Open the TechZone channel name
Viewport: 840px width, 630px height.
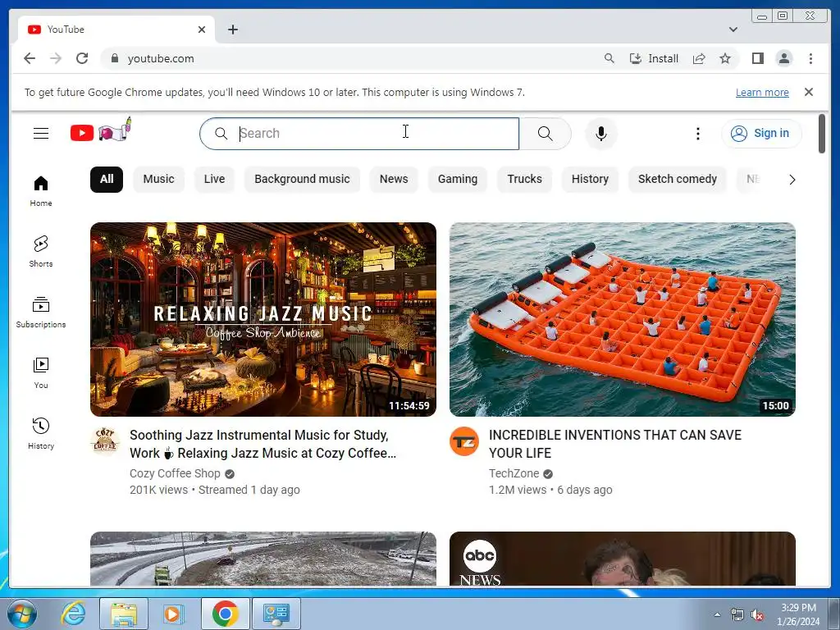[x=514, y=473]
